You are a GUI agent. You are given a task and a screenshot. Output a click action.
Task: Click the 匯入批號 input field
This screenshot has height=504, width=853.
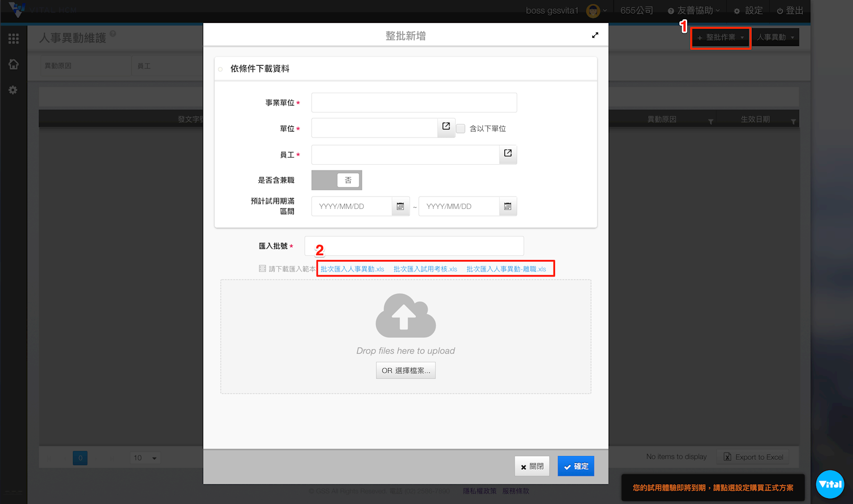(x=414, y=246)
